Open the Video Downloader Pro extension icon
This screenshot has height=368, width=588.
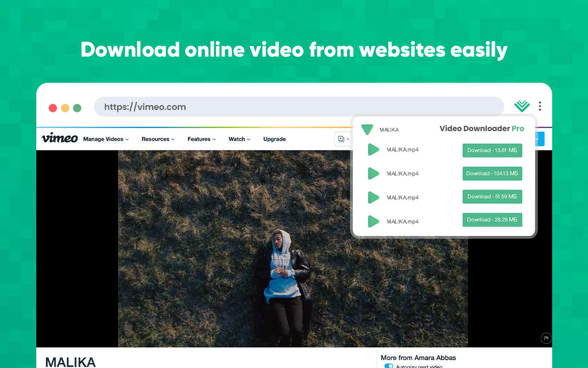pyautogui.click(x=521, y=106)
